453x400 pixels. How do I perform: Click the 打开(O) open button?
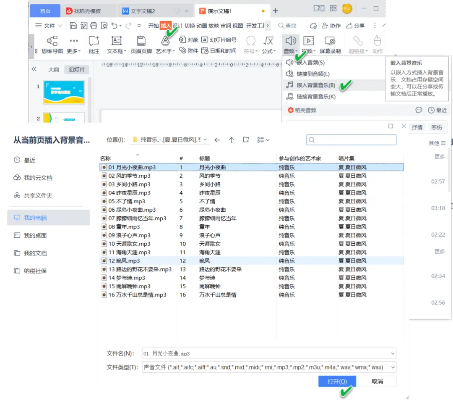pos(337,381)
